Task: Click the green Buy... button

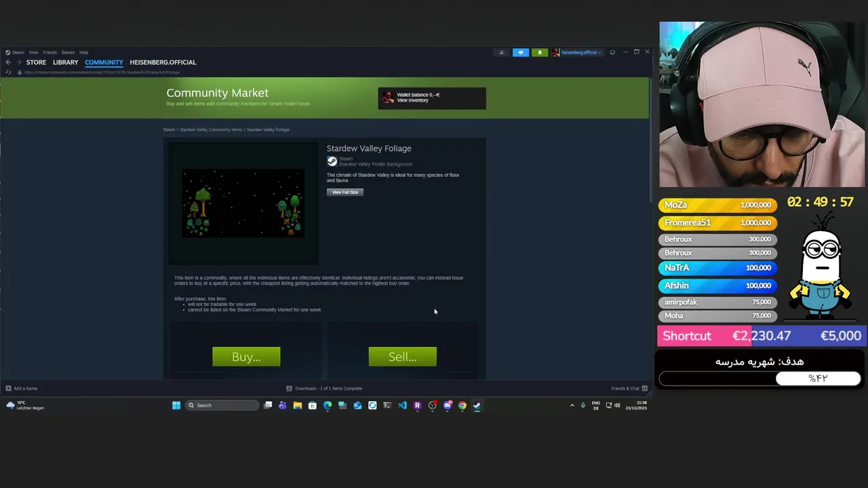Action: [246, 357]
